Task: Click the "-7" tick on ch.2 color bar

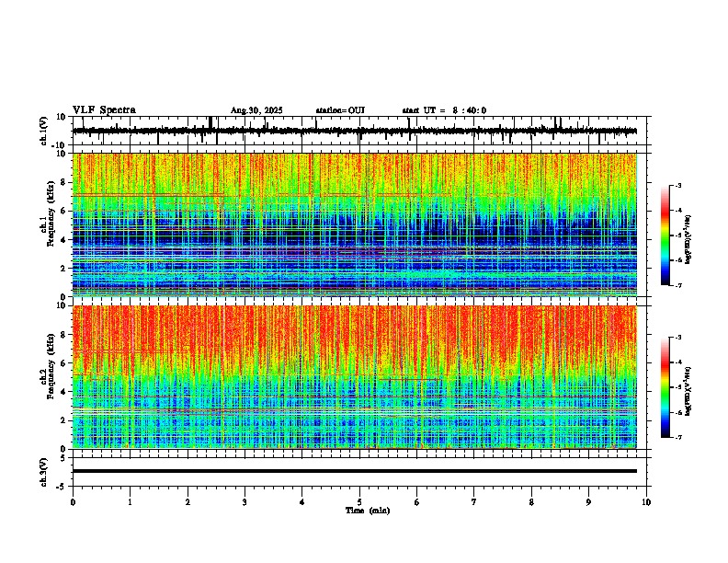Action: [678, 438]
